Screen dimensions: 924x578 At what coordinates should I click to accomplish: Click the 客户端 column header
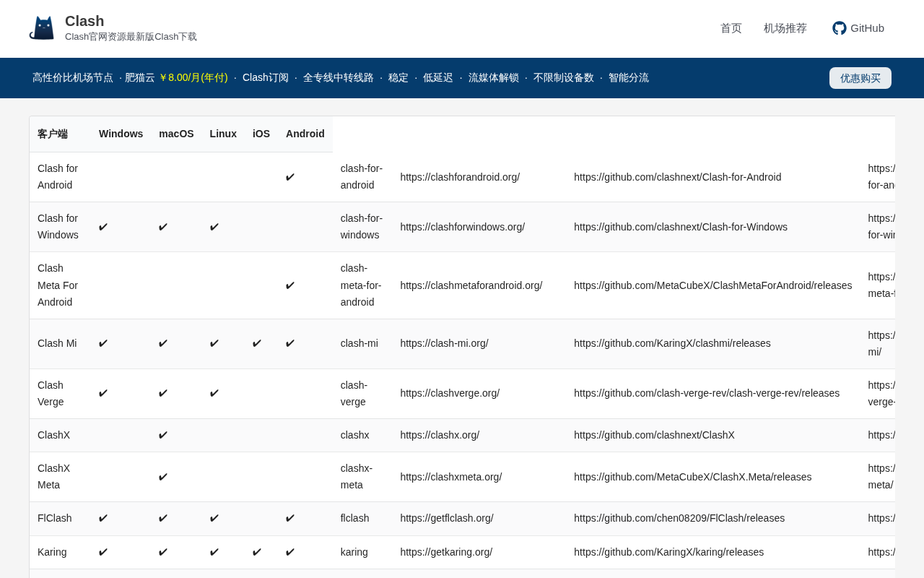point(53,134)
